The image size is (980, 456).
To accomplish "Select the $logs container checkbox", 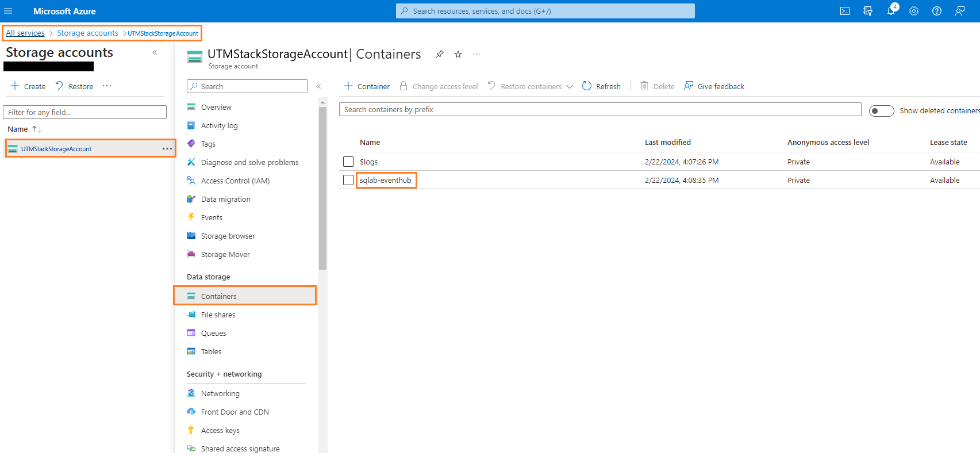I will (348, 162).
